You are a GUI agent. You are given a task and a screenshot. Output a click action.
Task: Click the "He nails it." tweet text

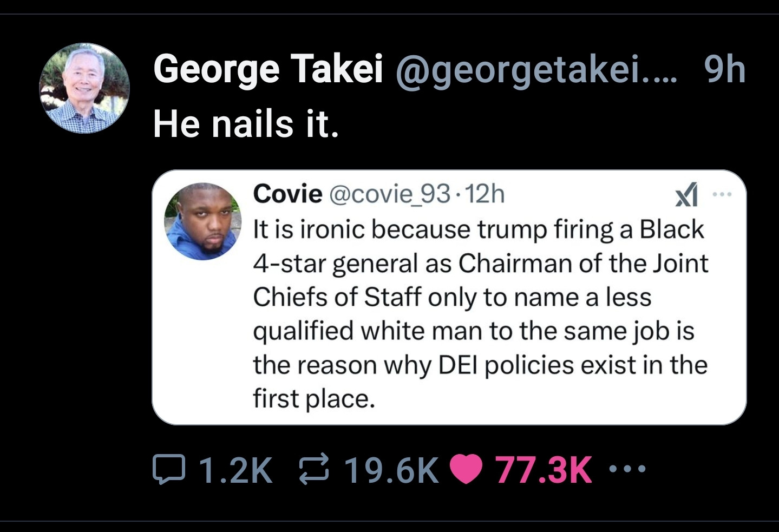246,124
